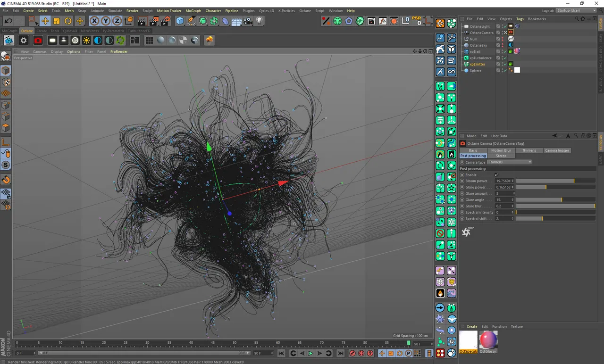
Task: Click Bloom power stepper arrows
Action: 513,181
